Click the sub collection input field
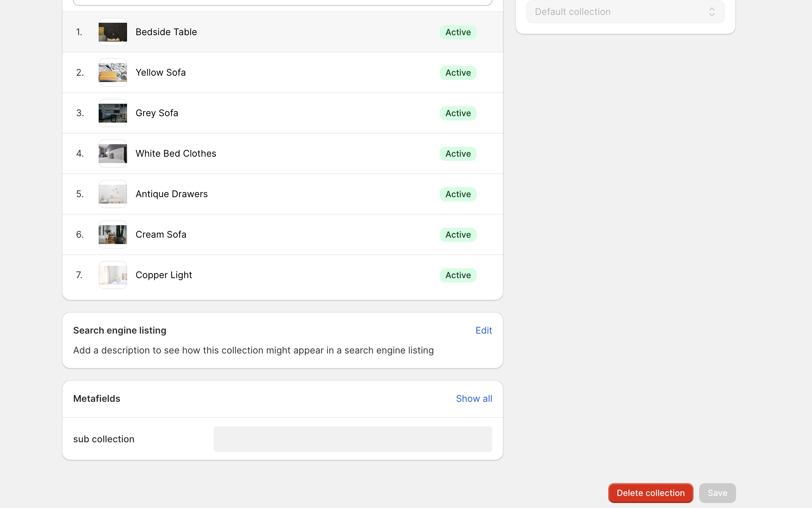The width and height of the screenshot is (812, 508). click(352, 439)
